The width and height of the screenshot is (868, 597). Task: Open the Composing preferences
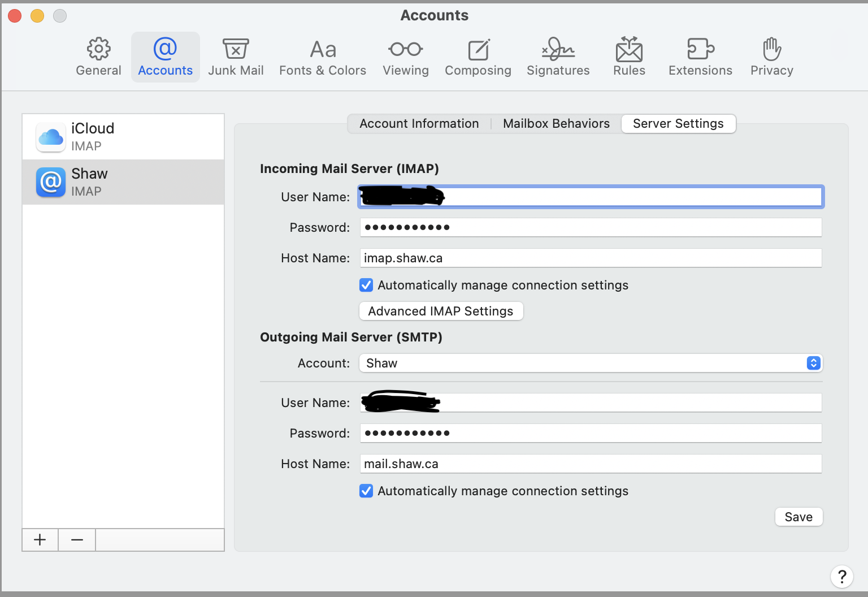[478, 57]
